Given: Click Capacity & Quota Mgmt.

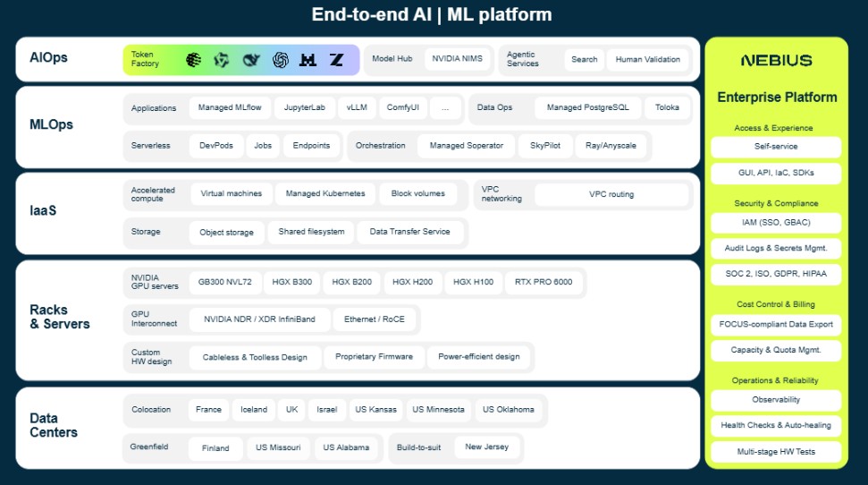Looking at the screenshot, I should point(776,350).
